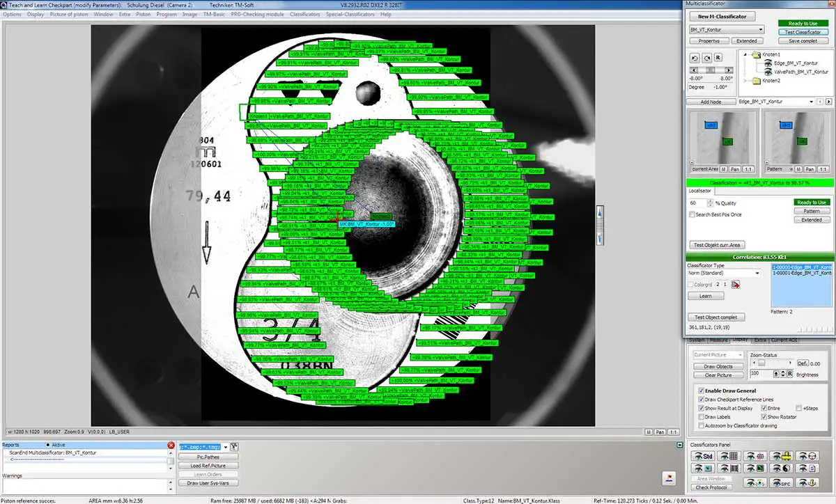The width and height of the screenshot is (836, 504).
Task: Expand the Knoten2 tree node
Action: [745, 81]
